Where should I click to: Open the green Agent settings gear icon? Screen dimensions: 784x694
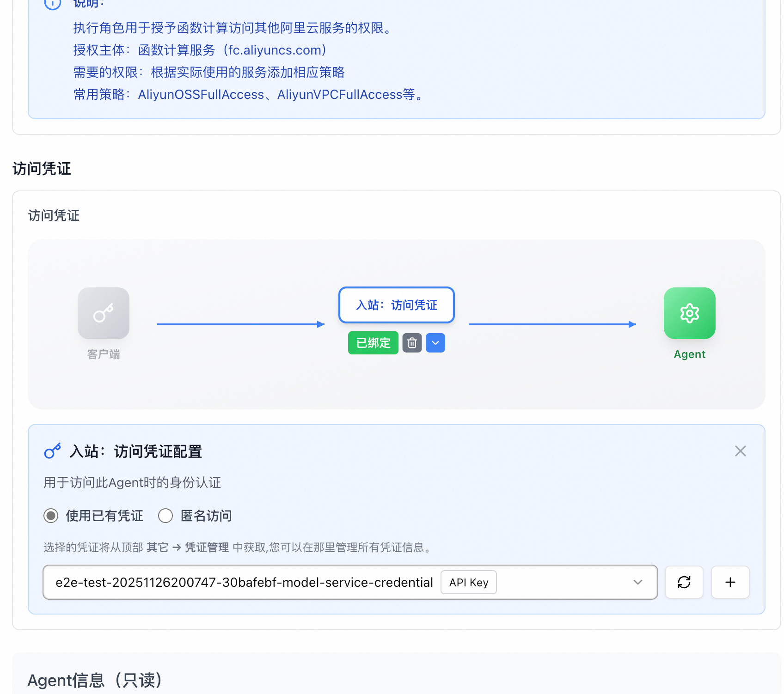tap(688, 313)
